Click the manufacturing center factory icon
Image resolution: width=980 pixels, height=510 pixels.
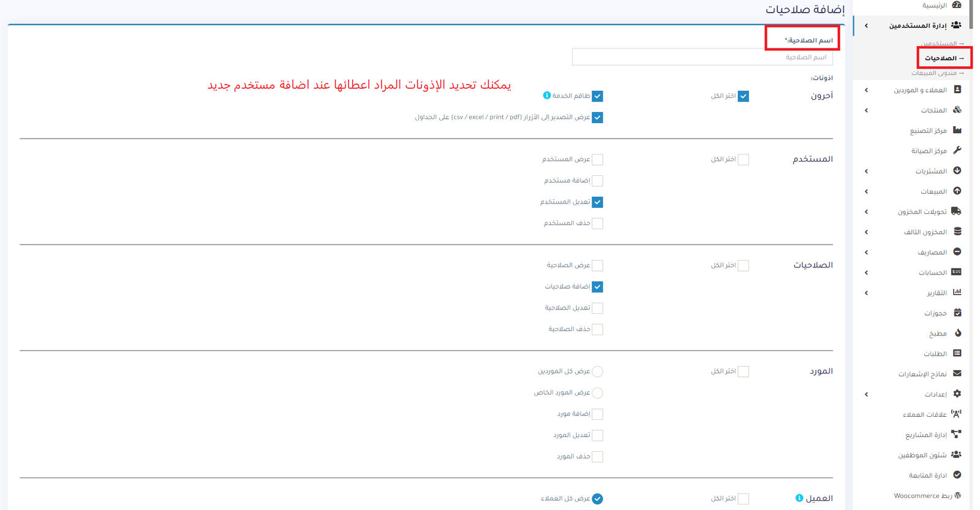click(957, 130)
